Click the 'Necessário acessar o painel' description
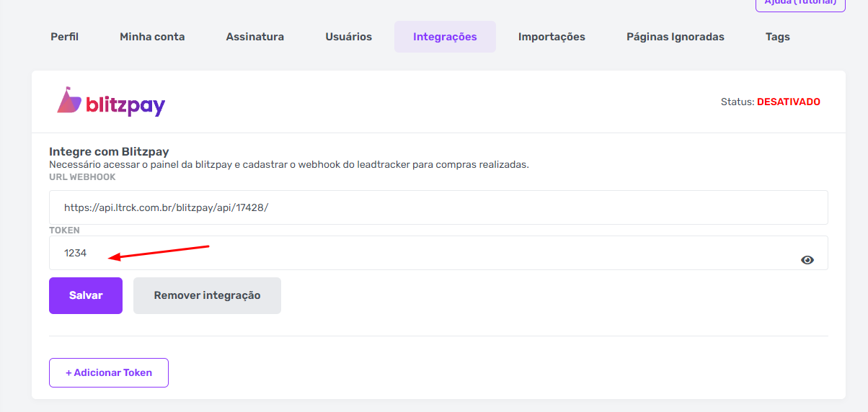Screen dimensions: 868x412 tap(289, 164)
